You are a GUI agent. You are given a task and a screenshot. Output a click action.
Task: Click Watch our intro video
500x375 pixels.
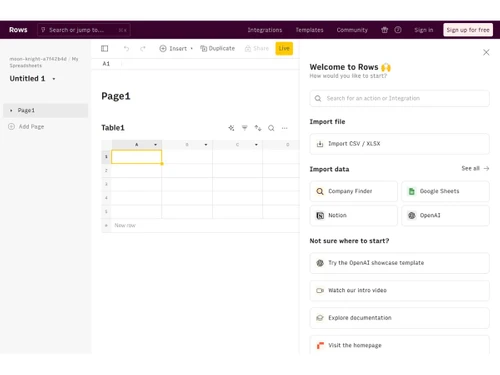[x=399, y=291]
